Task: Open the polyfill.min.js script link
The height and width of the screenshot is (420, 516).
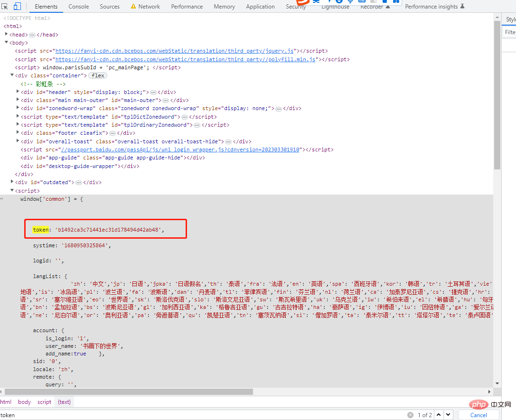Action: [x=186, y=59]
